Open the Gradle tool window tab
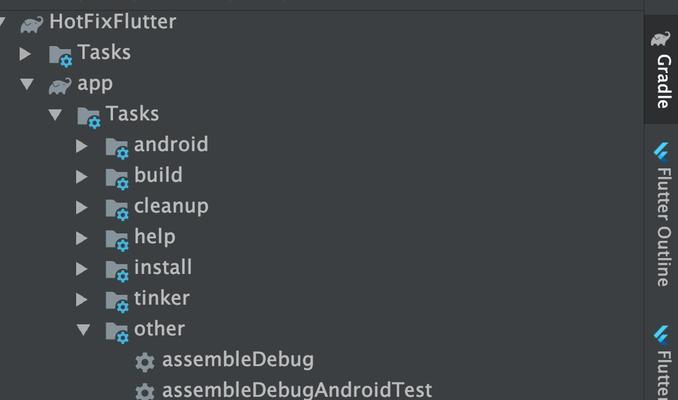Screen dimensions: 678x400 661,70
